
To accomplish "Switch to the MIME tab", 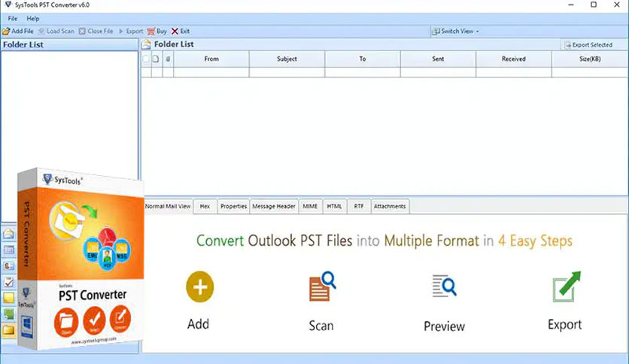I will click(310, 206).
